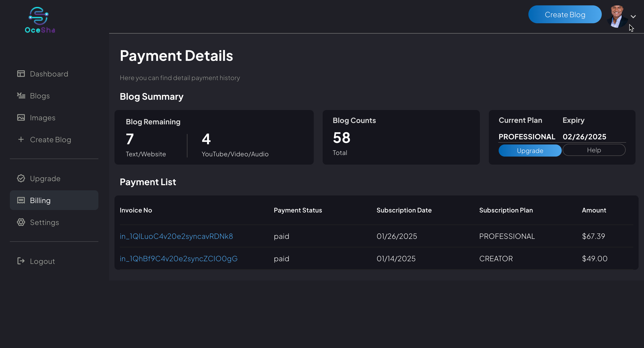
Task: Click the Blog Remaining card title
Action: click(x=153, y=122)
